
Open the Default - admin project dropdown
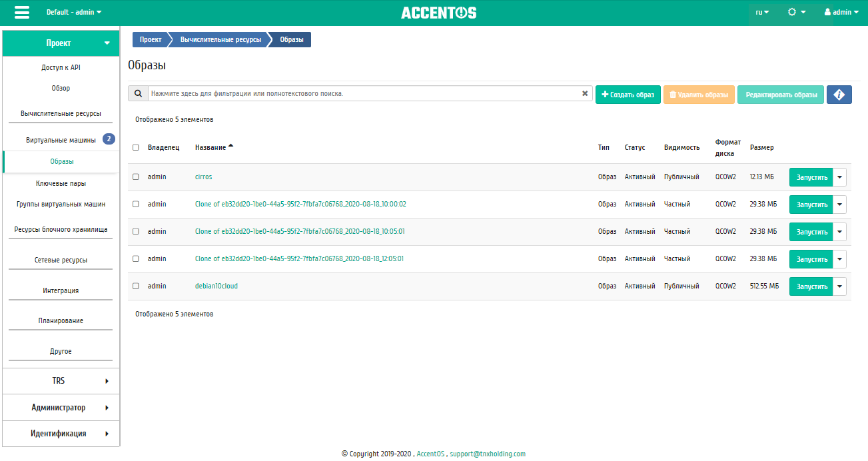click(74, 12)
